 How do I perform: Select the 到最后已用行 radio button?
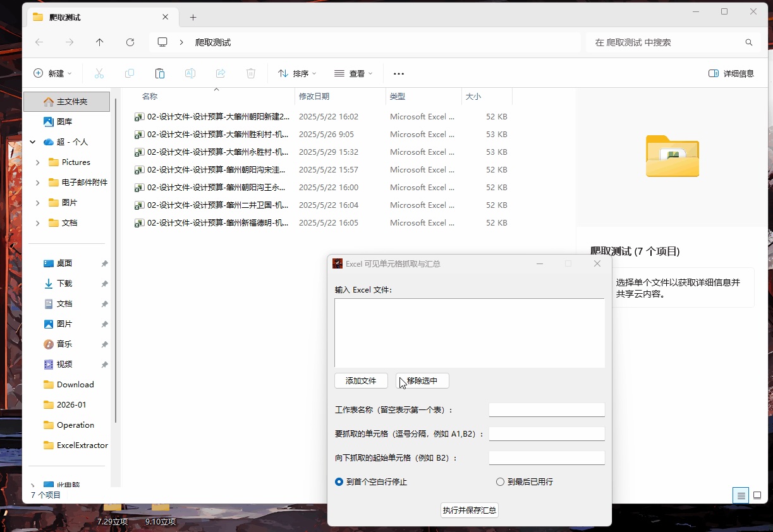click(500, 481)
